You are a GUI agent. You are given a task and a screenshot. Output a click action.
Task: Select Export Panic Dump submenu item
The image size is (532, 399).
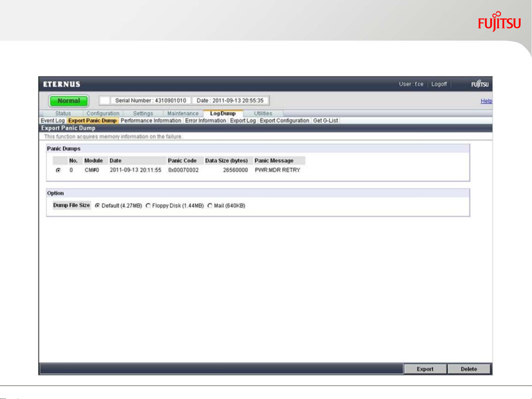pos(92,121)
